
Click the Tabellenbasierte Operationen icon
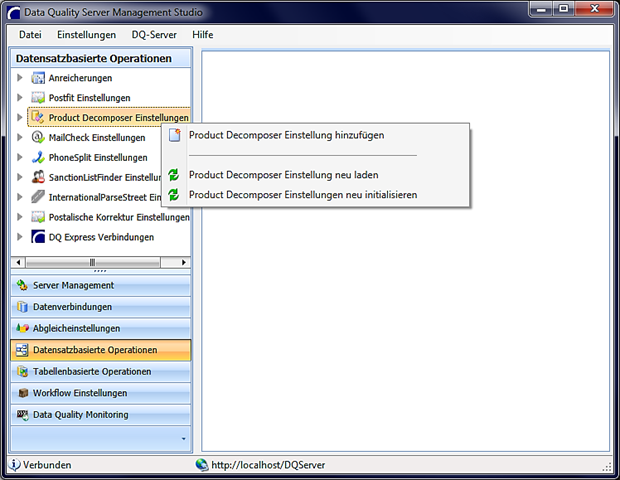point(23,371)
